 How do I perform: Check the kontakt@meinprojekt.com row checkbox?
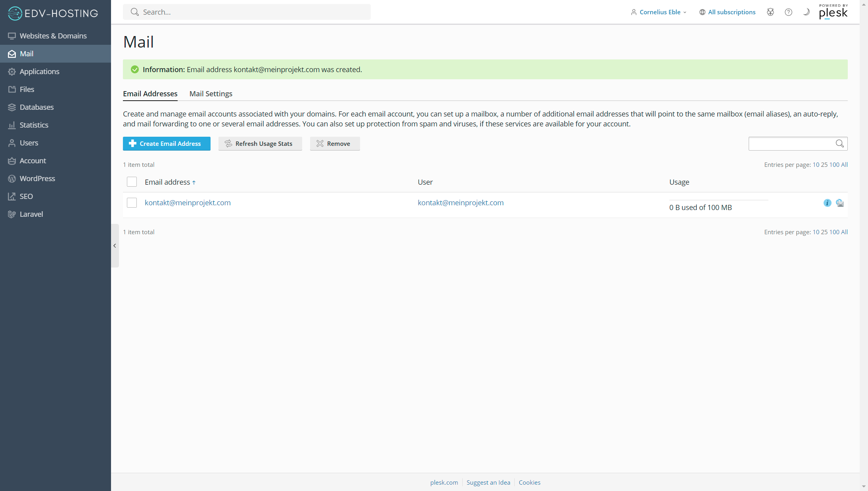pos(132,203)
